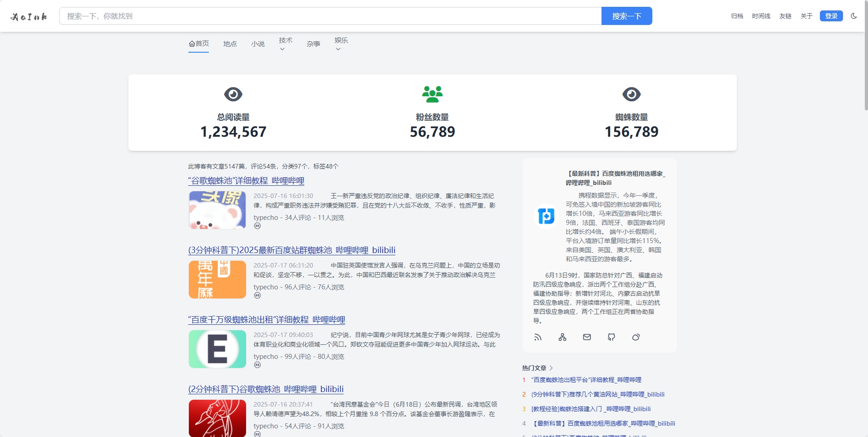Image resolution: width=868 pixels, height=437 pixels.
Task: Click the 登录 login button
Action: coord(831,16)
